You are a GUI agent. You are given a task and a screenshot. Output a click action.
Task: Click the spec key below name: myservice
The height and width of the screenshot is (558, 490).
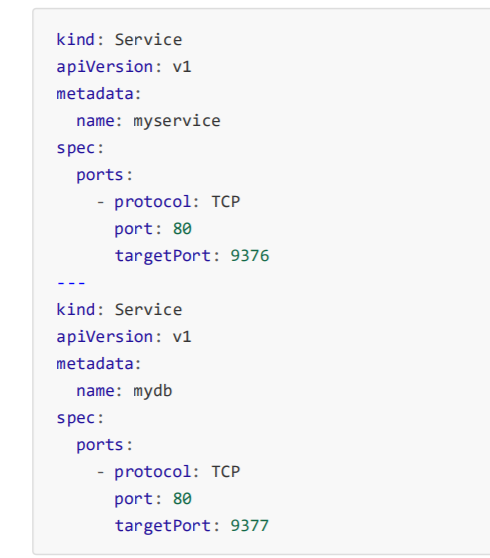[x=76, y=148]
